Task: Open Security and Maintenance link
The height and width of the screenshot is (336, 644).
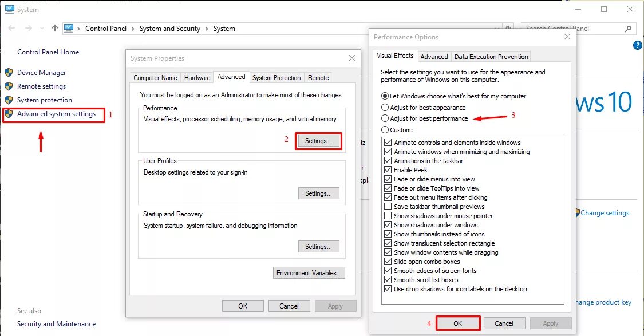Action: (56, 323)
